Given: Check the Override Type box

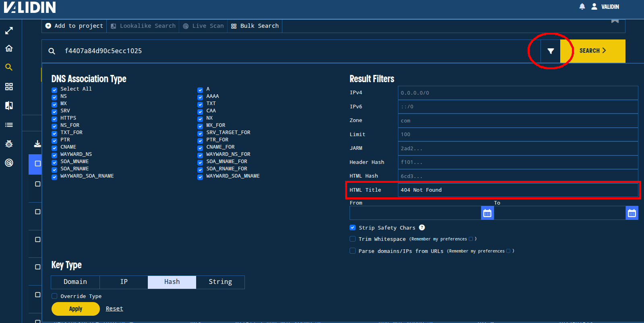Looking at the screenshot, I should pyautogui.click(x=54, y=296).
